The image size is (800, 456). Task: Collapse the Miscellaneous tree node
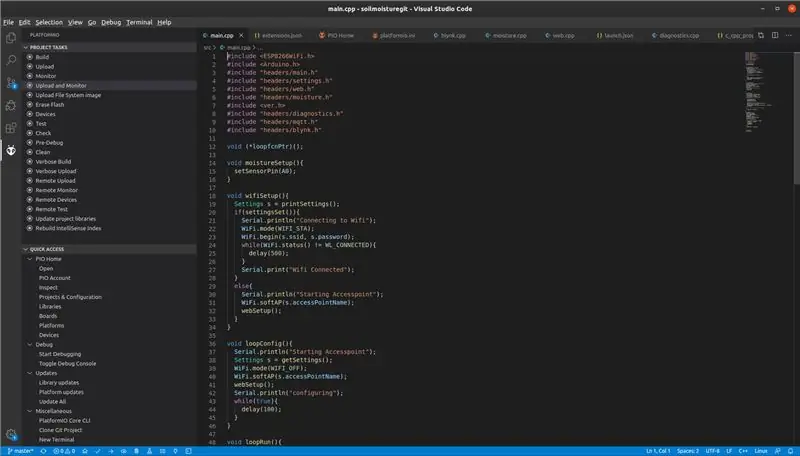coord(30,411)
